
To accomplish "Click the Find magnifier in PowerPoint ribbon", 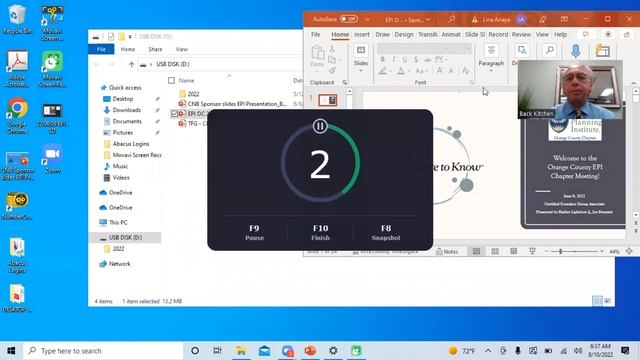I will 549,51.
